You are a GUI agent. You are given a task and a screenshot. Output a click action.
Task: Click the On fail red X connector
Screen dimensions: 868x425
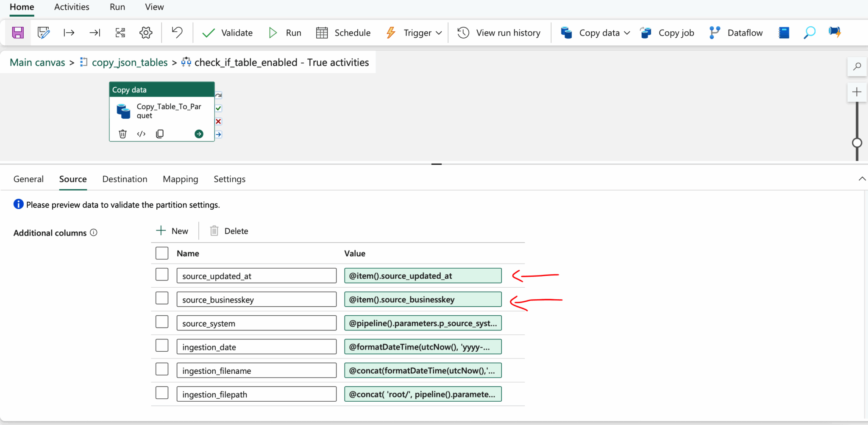pos(218,122)
